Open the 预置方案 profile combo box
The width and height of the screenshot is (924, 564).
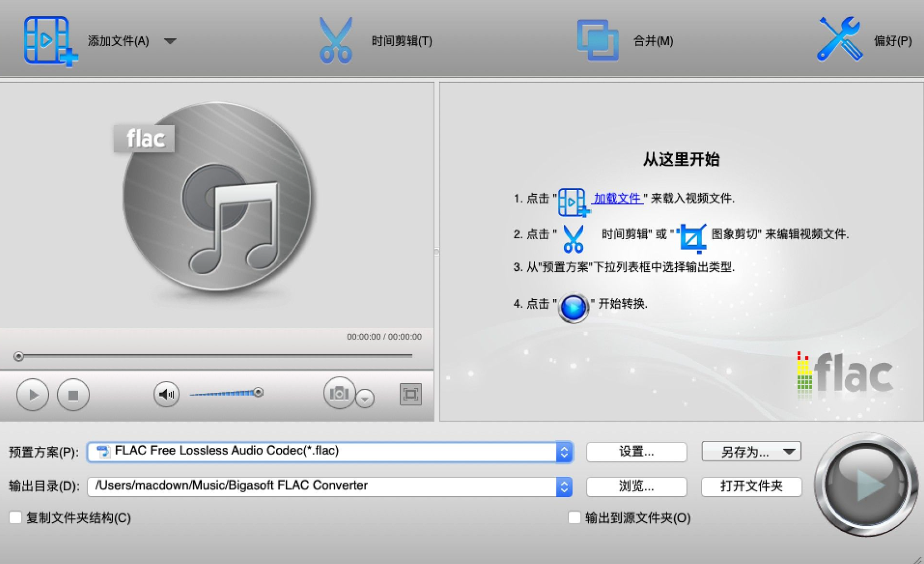[330, 452]
